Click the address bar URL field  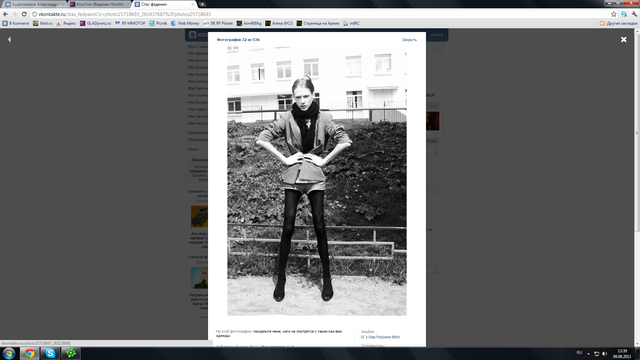pyautogui.click(x=318, y=14)
